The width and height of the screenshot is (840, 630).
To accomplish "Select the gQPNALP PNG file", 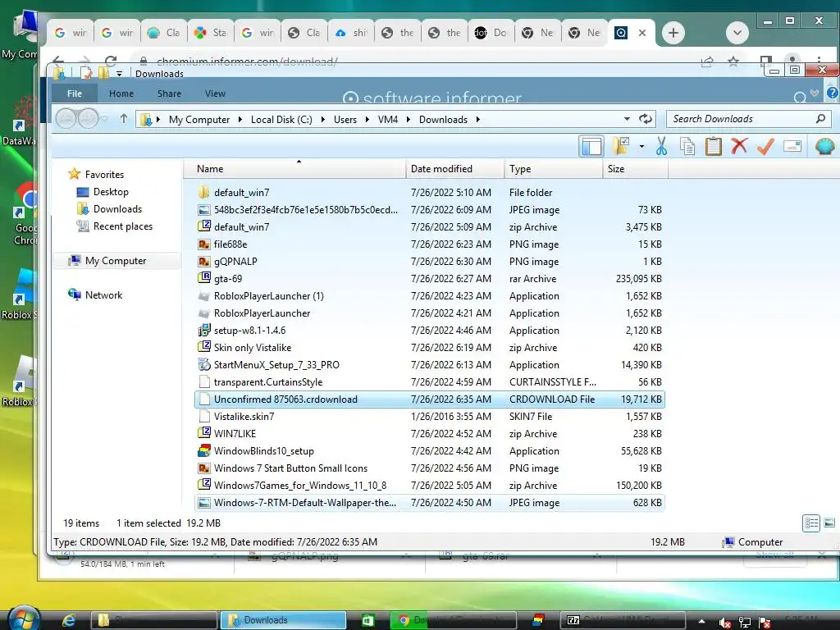I will tap(430, 262).
